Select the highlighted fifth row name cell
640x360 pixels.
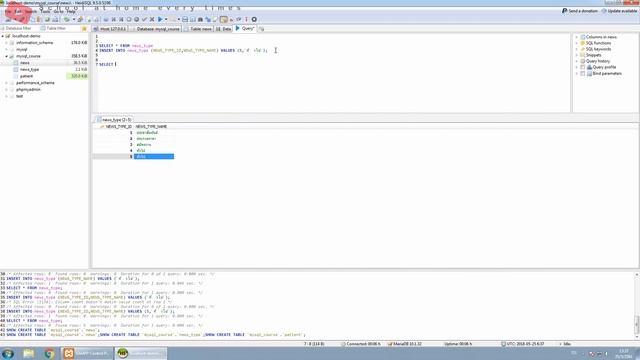pyautogui.click(x=154, y=156)
